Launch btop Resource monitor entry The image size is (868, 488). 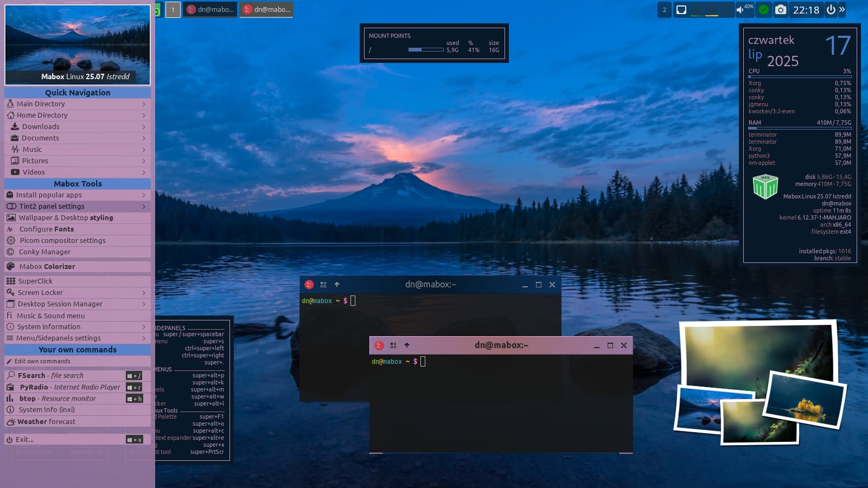58,399
